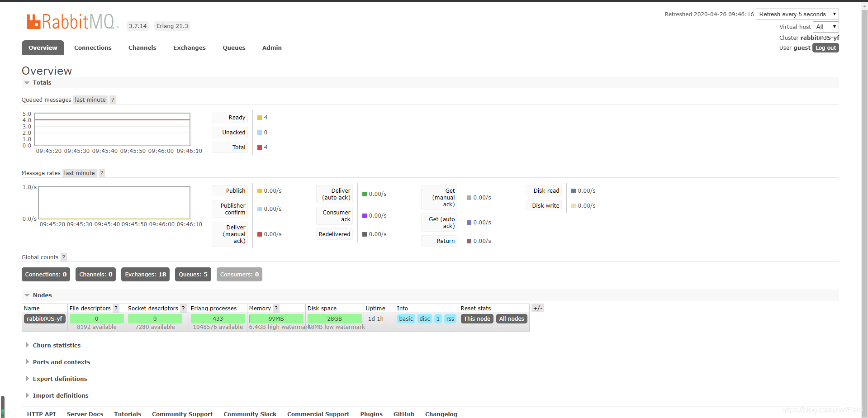The width and height of the screenshot is (868, 418).
Task: Click the green Deliver auto ack swatch
Action: click(x=365, y=194)
